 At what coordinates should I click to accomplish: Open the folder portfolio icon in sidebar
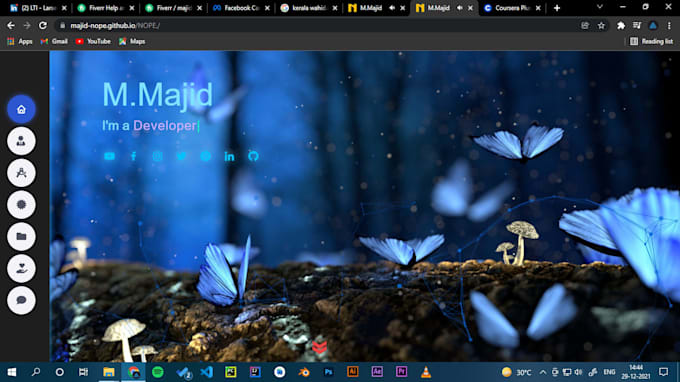click(21, 236)
